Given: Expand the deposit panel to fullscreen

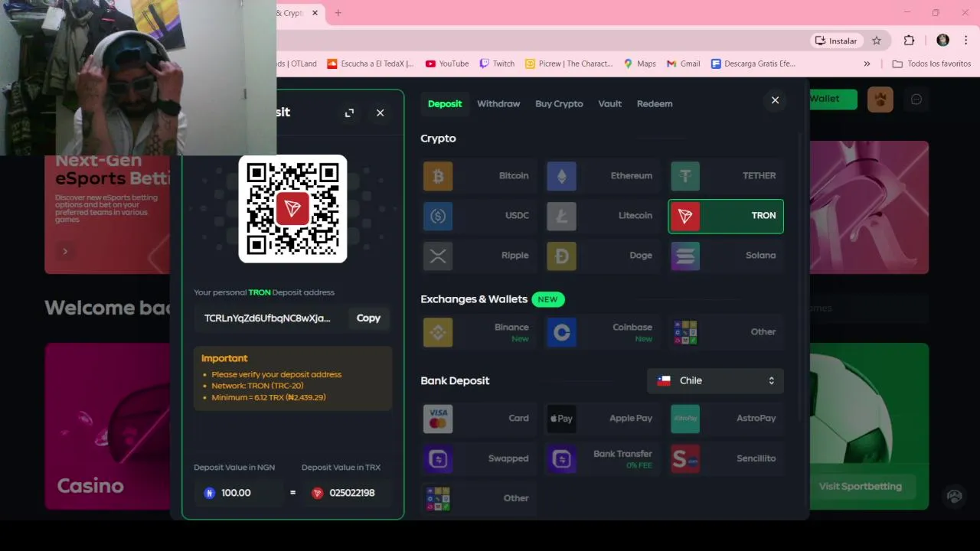Looking at the screenshot, I should pos(349,112).
